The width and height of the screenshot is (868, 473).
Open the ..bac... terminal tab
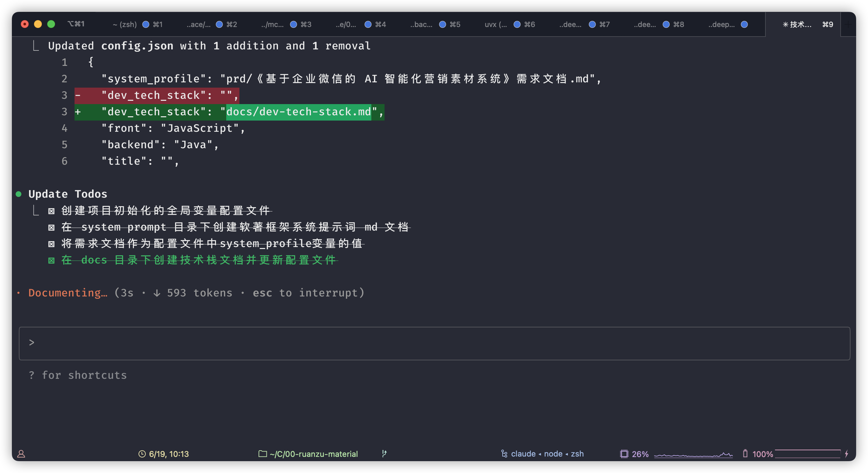pos(421,24)
